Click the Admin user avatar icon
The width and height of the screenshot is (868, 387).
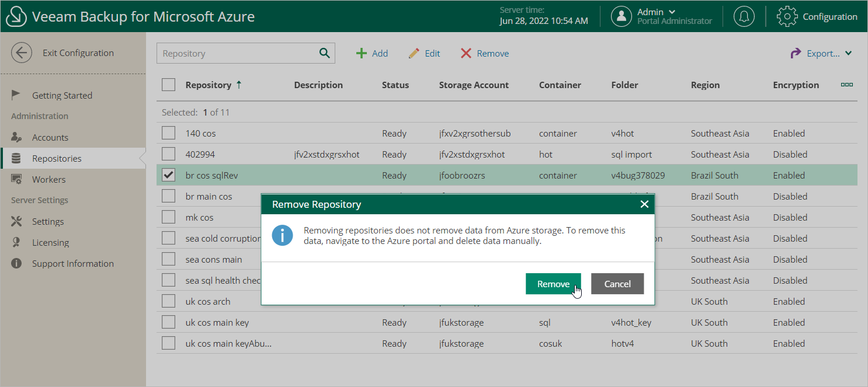622,16
